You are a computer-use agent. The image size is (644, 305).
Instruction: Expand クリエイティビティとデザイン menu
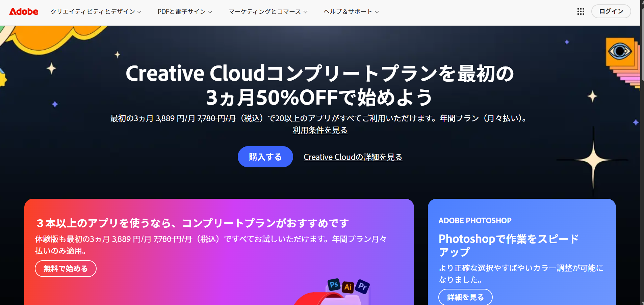[x=96, y=11]
